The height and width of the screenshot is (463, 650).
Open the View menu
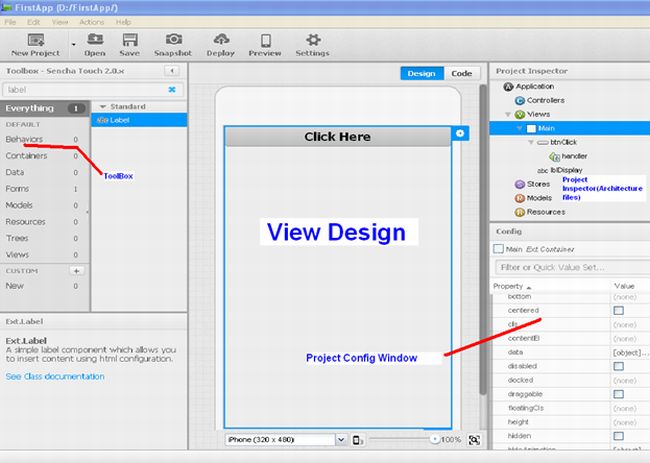tap(60, 22)
